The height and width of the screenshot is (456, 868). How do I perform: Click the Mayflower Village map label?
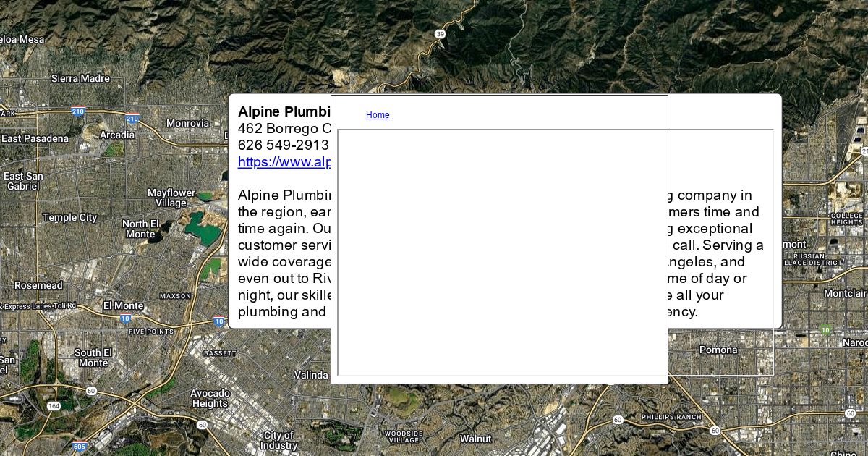click(x=171, y=198)
